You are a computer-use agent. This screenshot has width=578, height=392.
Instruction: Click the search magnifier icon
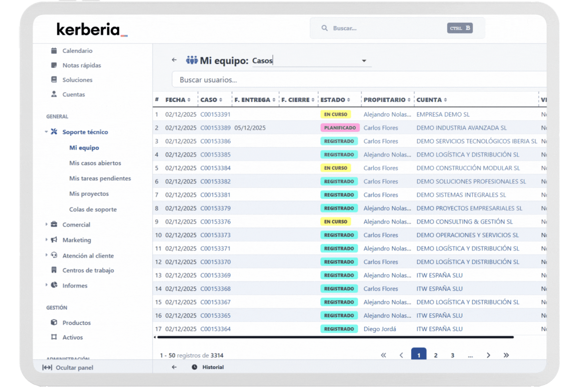(x=324, y=28)
